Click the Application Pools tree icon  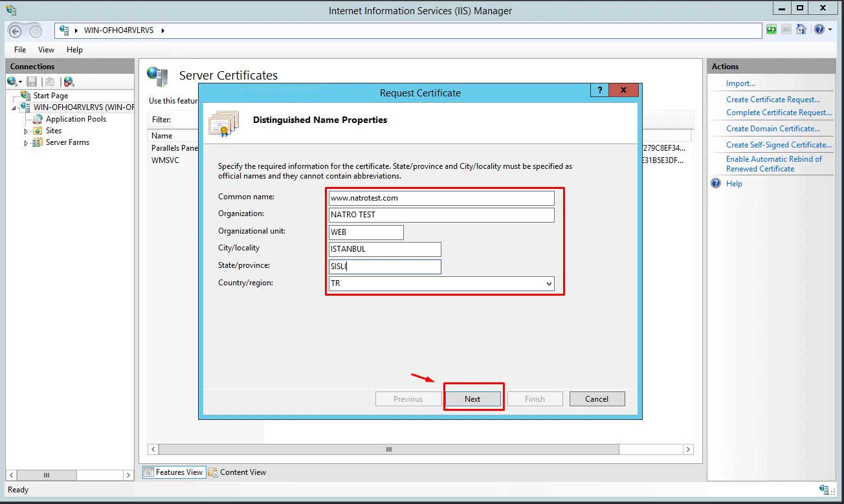38,119
